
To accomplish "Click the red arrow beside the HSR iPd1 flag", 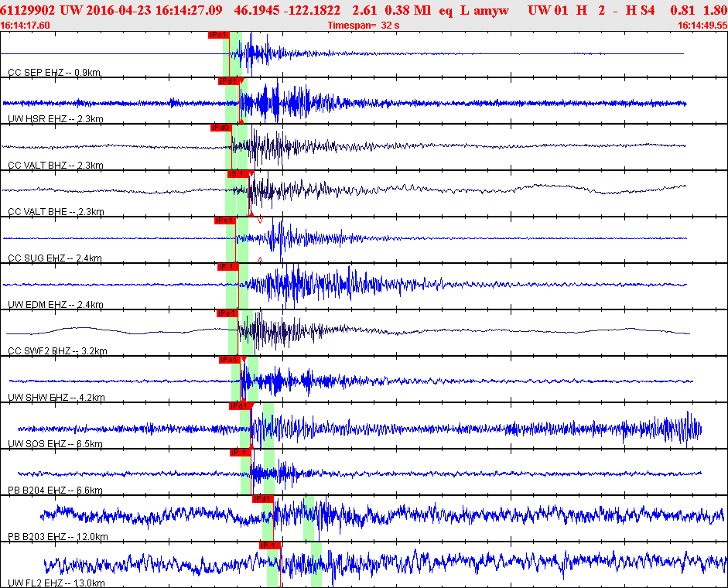I will (242, 80).
